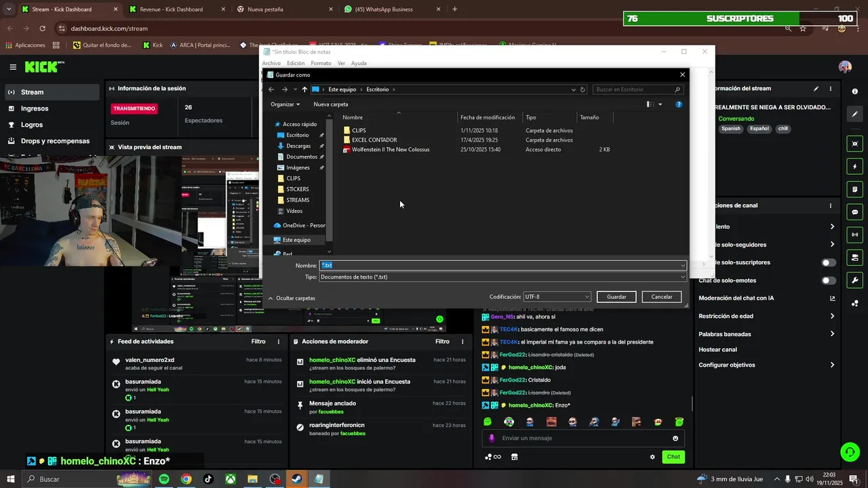Click the Enviar un mensaje chat field
Image resolution: width=868 pixels, height=488 pixels.
point(583,439)
